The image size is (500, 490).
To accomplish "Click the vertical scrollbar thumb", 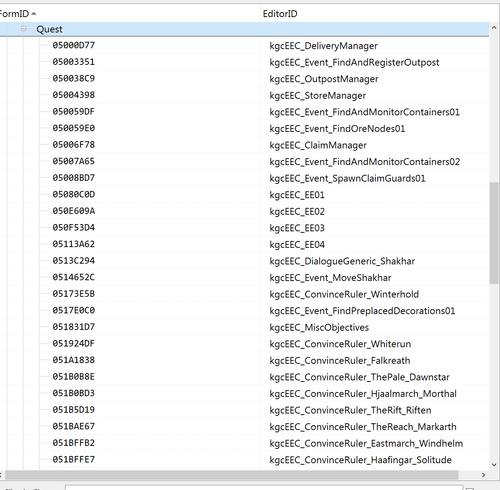I will (x=494, y=233).
